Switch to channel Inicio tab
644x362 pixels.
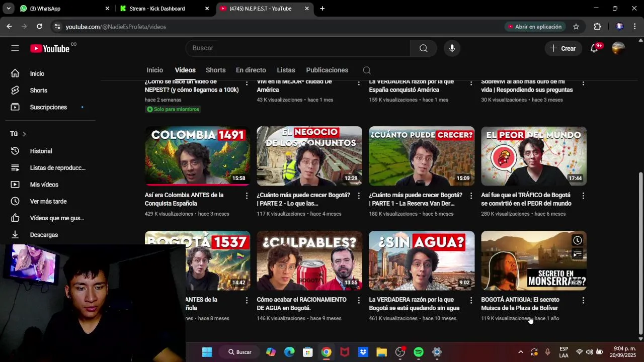click(155, 70)
